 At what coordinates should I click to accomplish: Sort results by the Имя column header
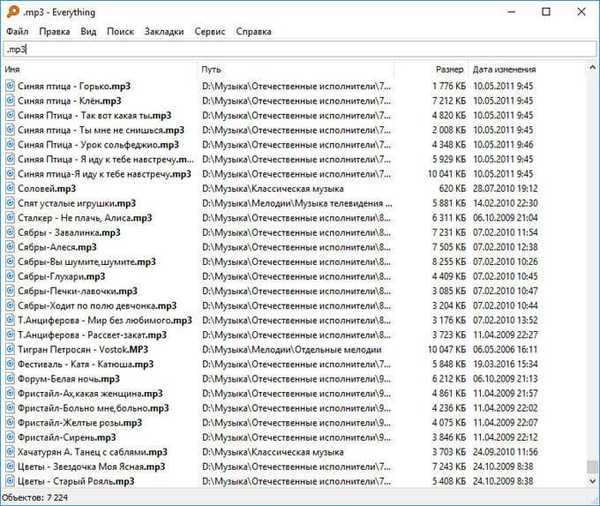[x=12, y=69]
